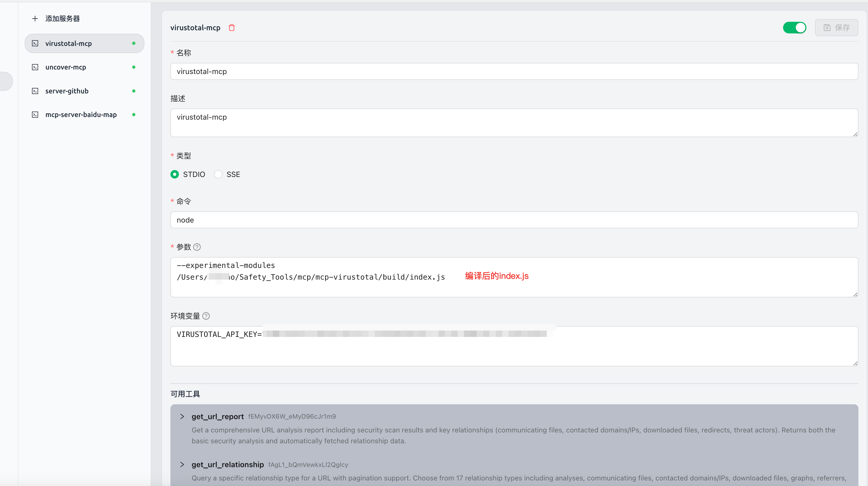Image resolution: width=868 pixels, height=486 pixels.
Task: Select the SSE type radio button
Action: (218, 174)
